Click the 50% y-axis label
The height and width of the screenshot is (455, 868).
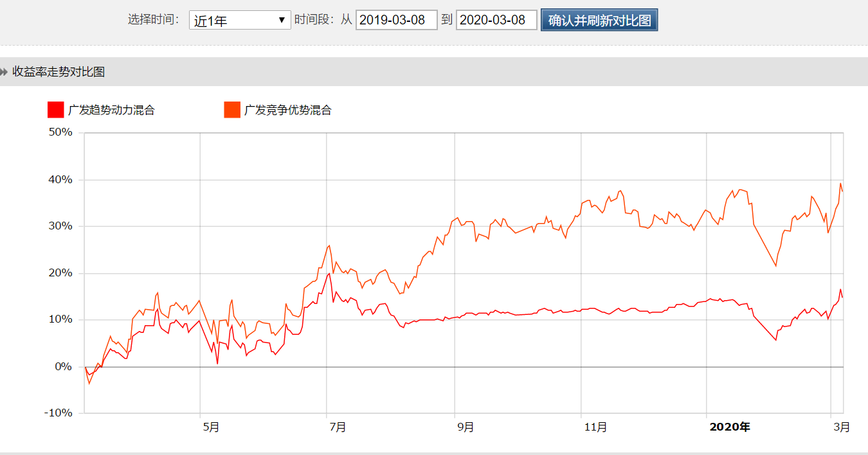point(61,132)
